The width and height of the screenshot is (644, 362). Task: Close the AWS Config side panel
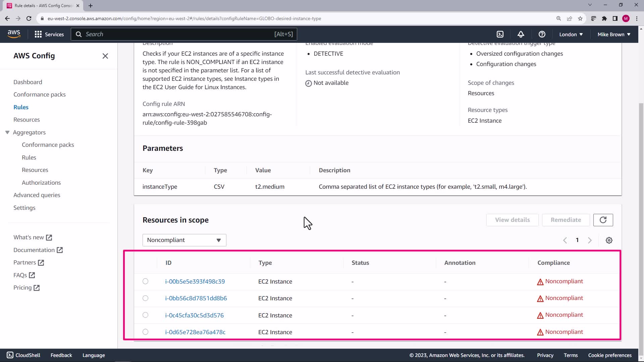tap(105, 56)
